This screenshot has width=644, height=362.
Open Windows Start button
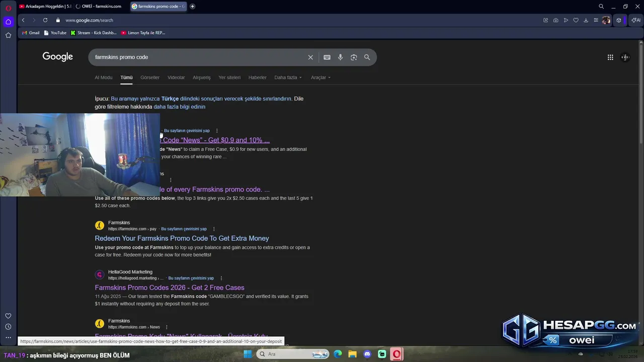coord(248,354)
